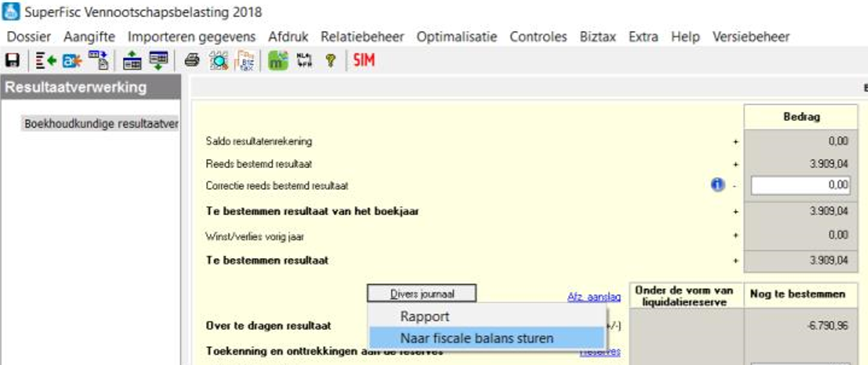
Task: Click the Correctie reeds bestemd resultaat field
Action: [800, 186]
